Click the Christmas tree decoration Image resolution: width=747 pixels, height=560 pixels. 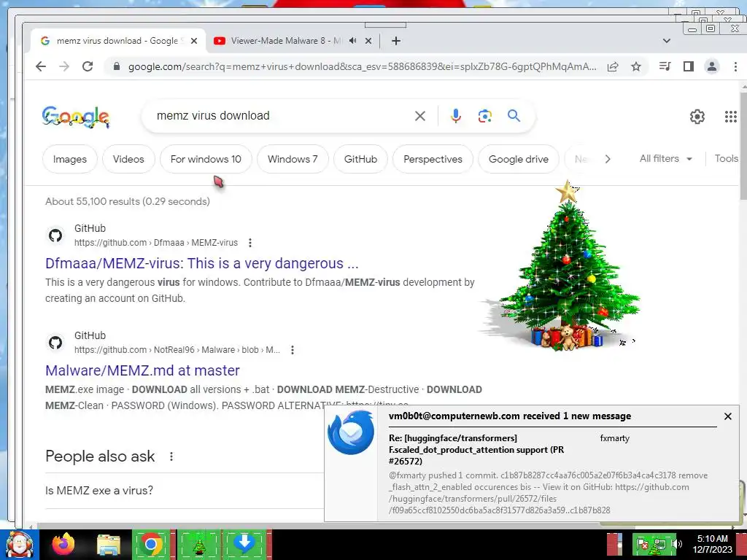(565, 267)
